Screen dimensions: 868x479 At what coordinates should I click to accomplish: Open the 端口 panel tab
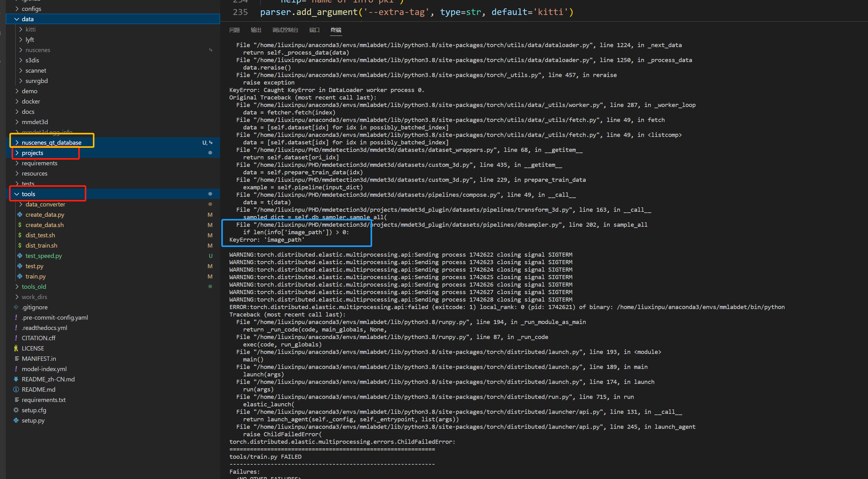[314, 30]
